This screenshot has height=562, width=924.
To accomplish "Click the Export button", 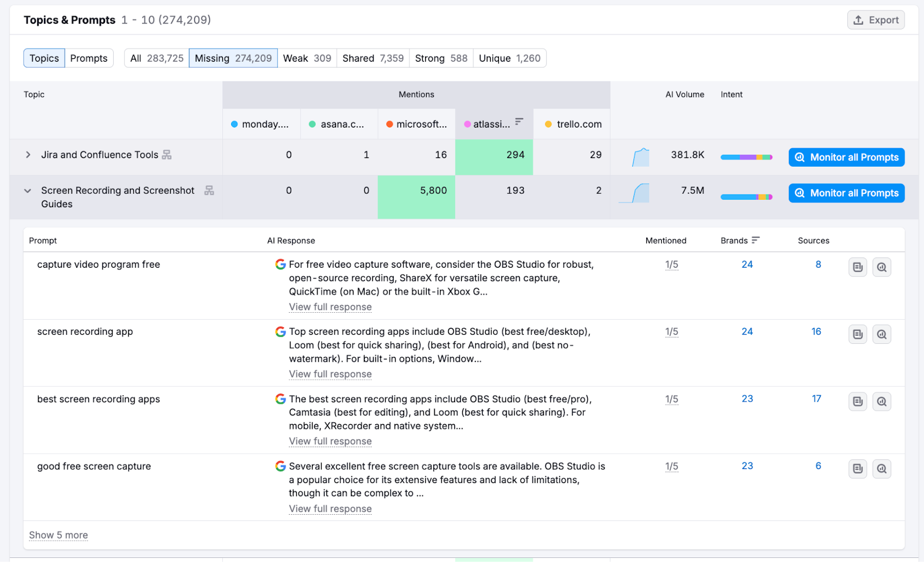I will (x=875, y=20).
